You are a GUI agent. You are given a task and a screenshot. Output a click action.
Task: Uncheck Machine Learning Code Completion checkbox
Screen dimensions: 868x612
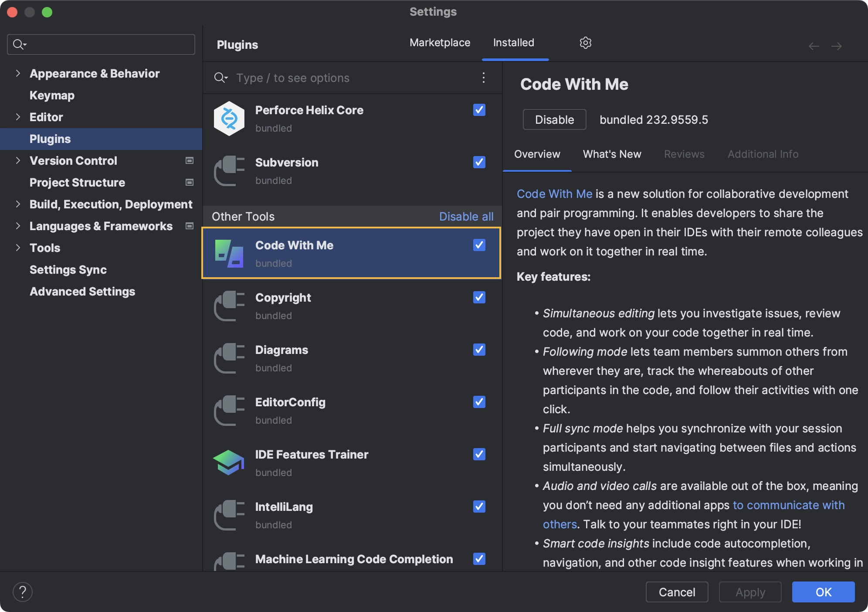click(x=479, y=559)
